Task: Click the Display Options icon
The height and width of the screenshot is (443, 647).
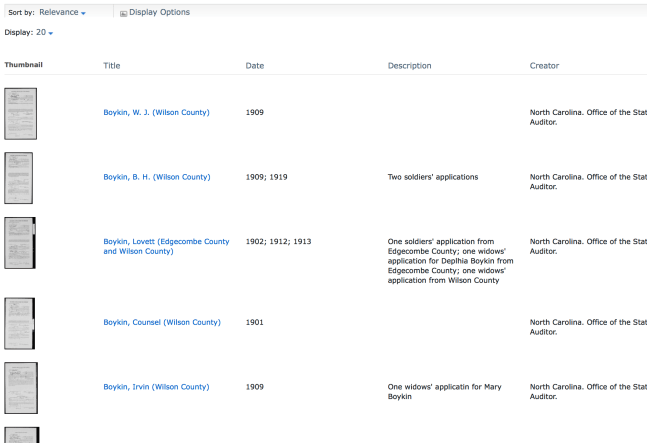Action: (x=123, y=13)
